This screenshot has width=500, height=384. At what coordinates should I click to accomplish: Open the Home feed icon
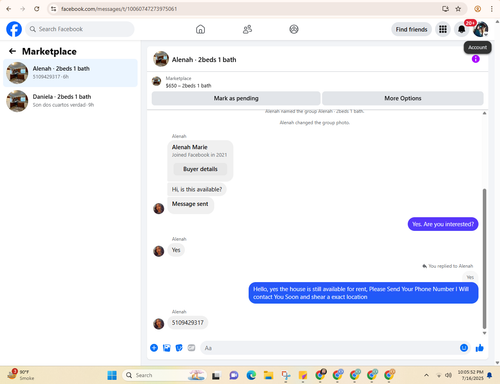click(200, 29)
